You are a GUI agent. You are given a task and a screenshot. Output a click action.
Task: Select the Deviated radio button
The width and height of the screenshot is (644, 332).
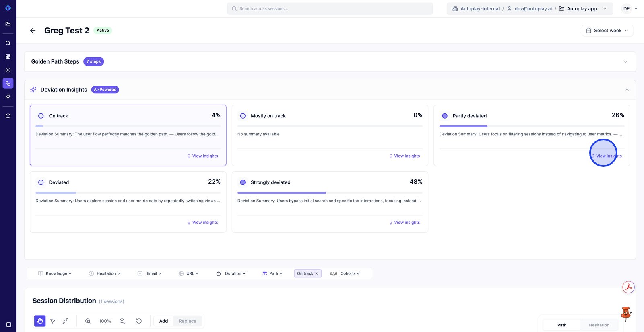point(41,182)
